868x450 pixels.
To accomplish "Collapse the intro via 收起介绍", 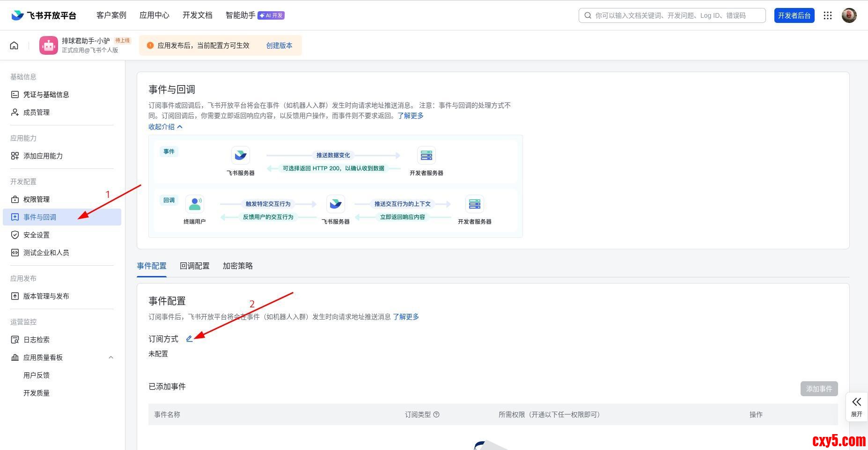I will [165, 127].
